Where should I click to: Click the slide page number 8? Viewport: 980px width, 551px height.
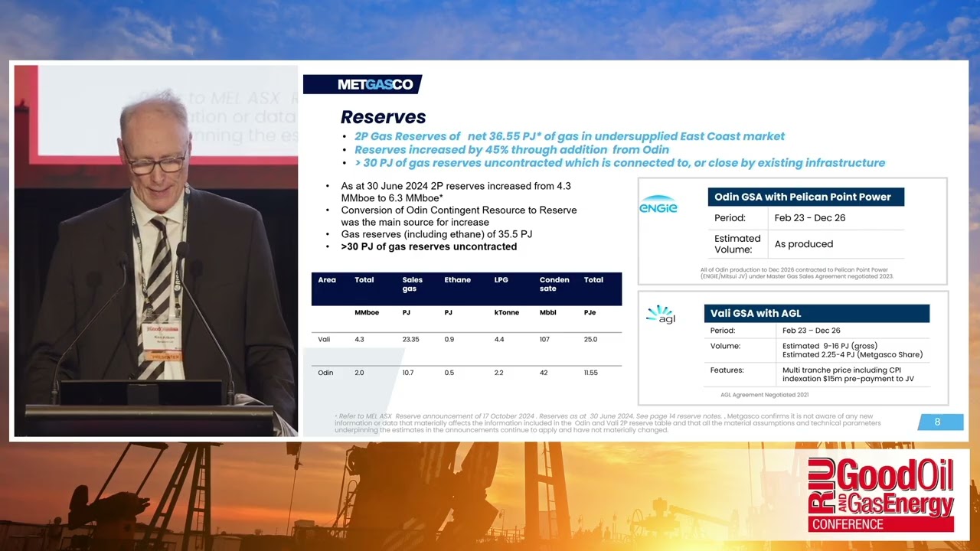(x=937, y=422)
